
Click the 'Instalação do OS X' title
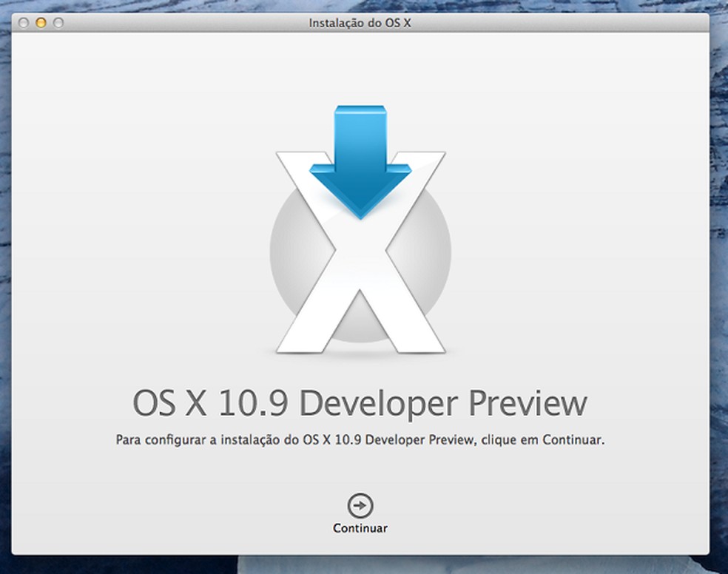pyautogui.click(x=360, y=23)
